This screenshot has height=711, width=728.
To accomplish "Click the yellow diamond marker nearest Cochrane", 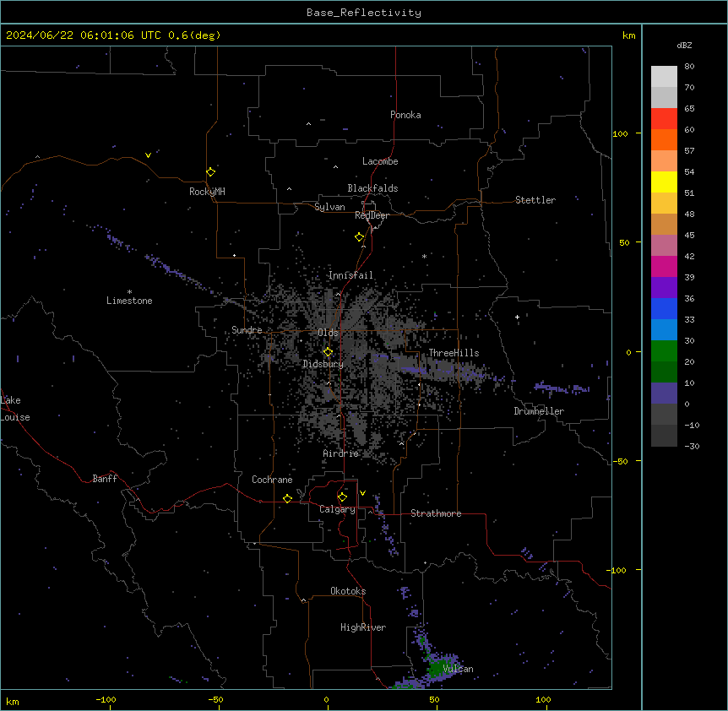I will [x=287, y=499].
